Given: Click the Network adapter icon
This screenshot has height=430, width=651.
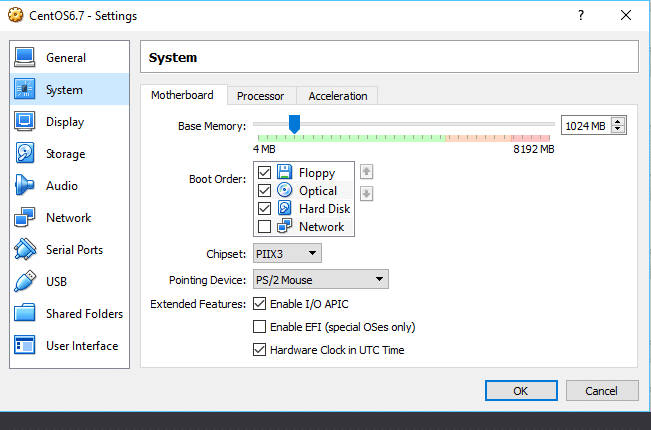Looking at the screenshot, I should [25, 218].
